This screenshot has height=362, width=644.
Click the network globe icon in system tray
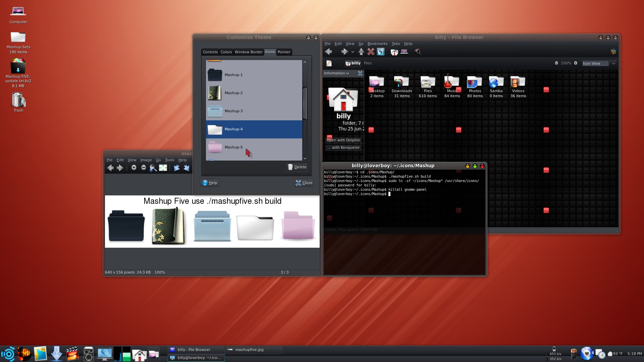587,354
